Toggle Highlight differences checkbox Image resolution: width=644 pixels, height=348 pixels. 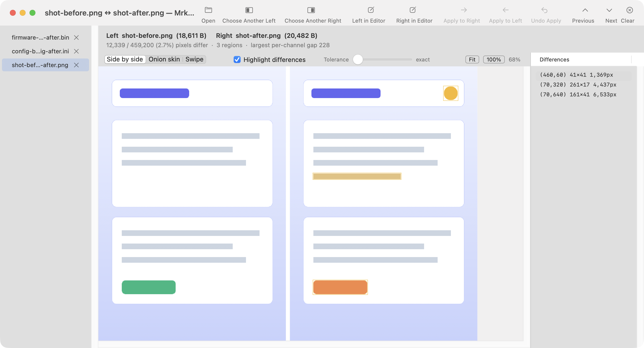[x=237, y=59]
